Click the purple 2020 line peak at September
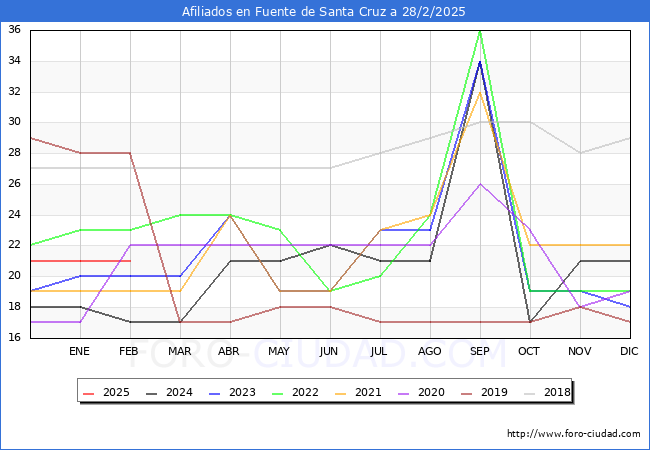Screen dimensions: 650x450 480,184
